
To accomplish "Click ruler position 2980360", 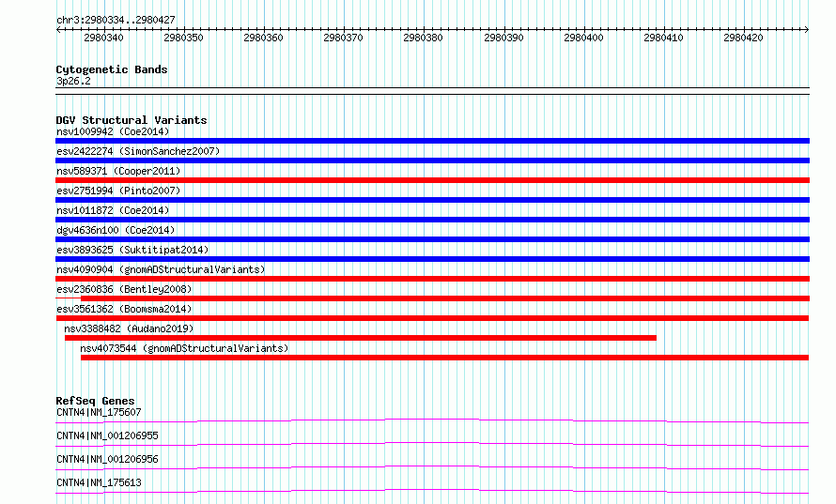I will pyautogui.click(x=263, y=38).
